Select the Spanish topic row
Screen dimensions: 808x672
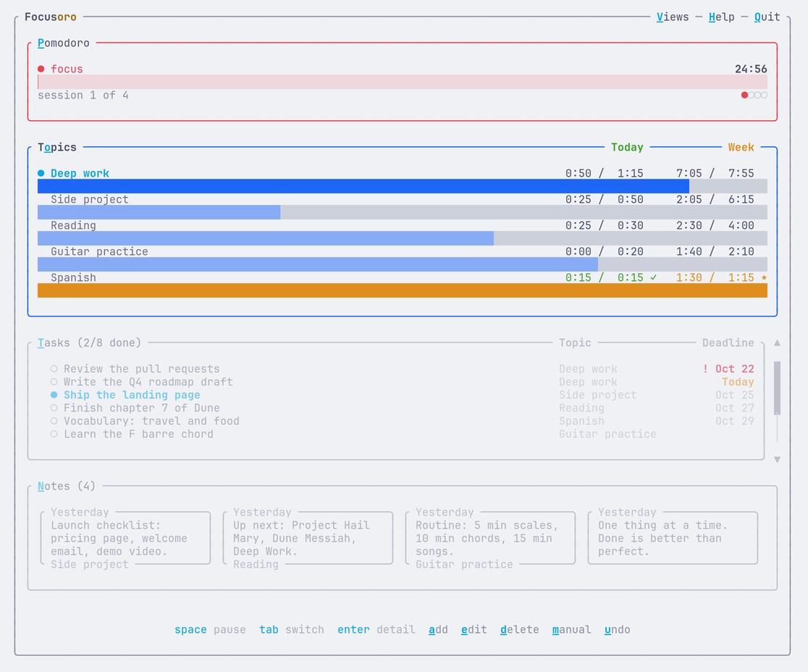coord(403,277)
